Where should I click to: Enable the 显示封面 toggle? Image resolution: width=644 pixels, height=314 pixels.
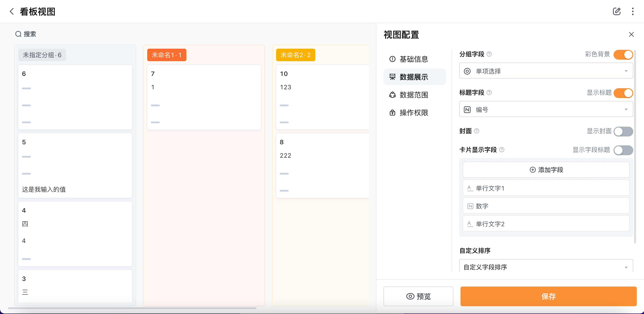[x=623, y=132]
